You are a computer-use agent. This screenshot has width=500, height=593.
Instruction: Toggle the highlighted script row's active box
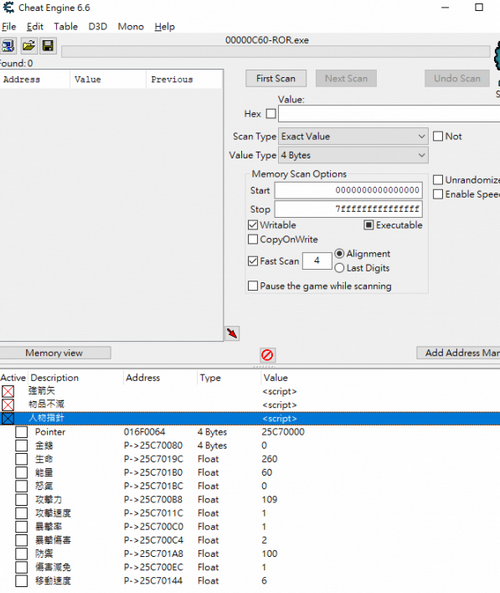tap(8, 419)
